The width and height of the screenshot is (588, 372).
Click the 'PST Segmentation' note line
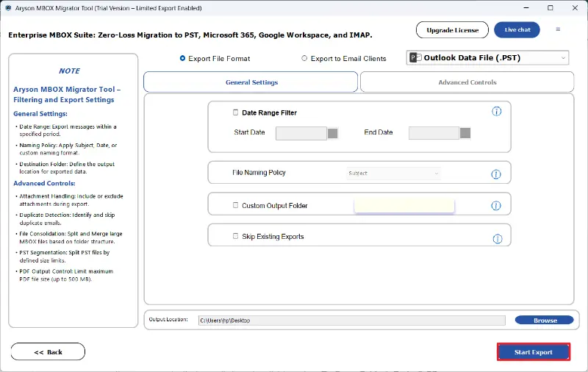pyautogui.click(x=65, y=257)
